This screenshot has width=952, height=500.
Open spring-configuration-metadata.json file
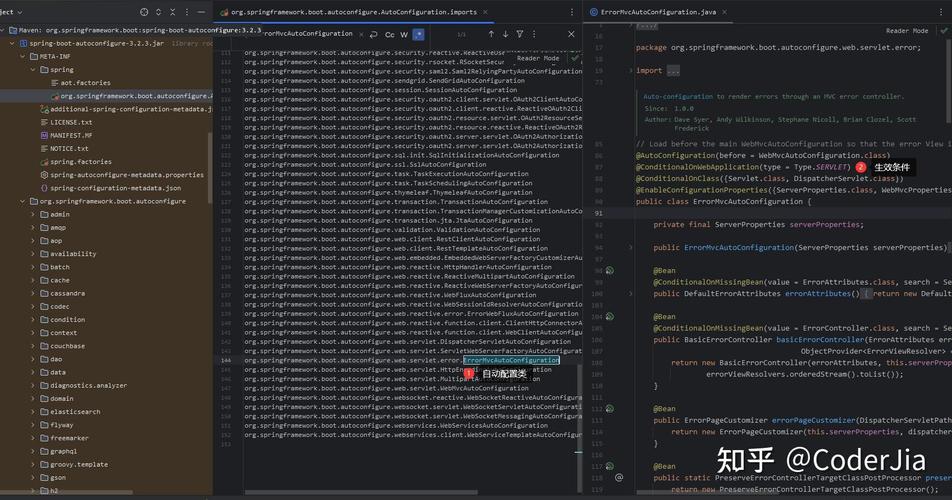point(110,188)
